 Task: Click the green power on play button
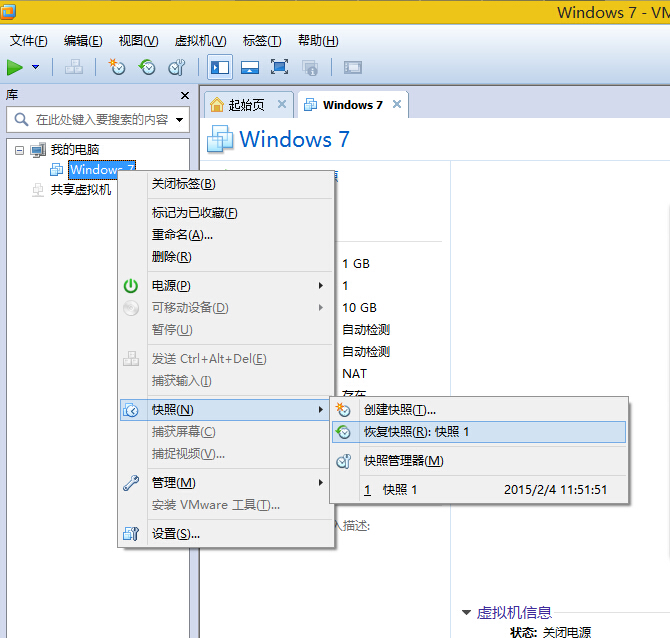click(15, 67)
